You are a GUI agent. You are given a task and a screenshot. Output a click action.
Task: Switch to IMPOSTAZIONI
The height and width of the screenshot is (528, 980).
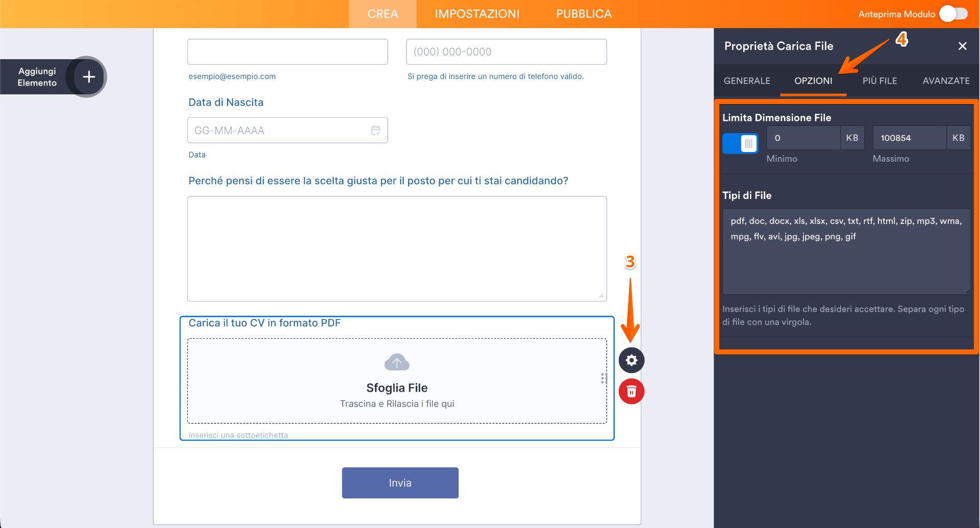(x=476, y=14)
